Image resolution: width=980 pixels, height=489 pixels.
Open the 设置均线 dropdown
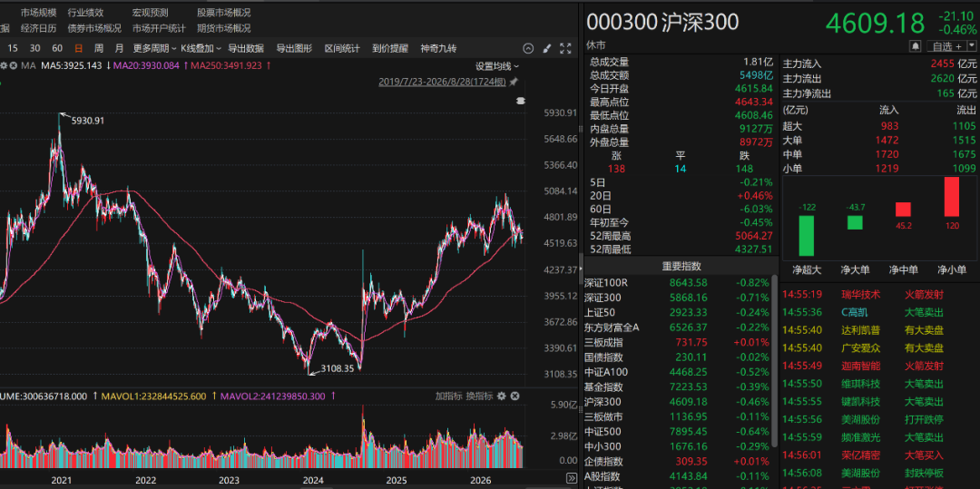click(x=497, y=66)
